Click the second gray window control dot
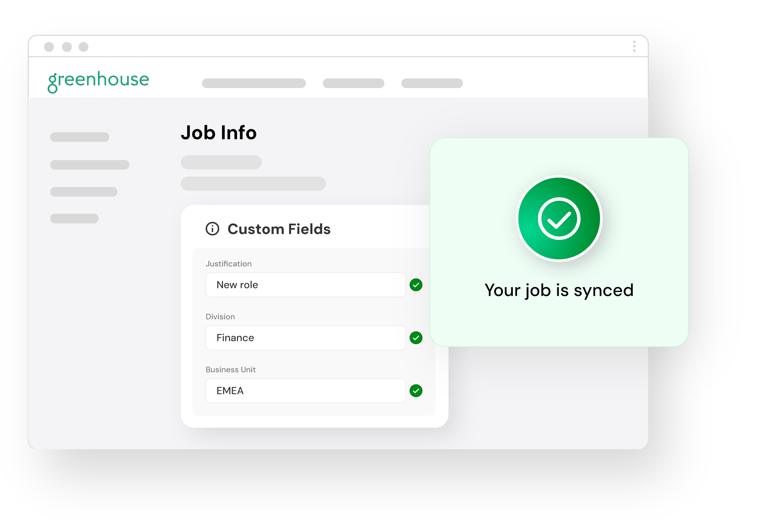 67,47
